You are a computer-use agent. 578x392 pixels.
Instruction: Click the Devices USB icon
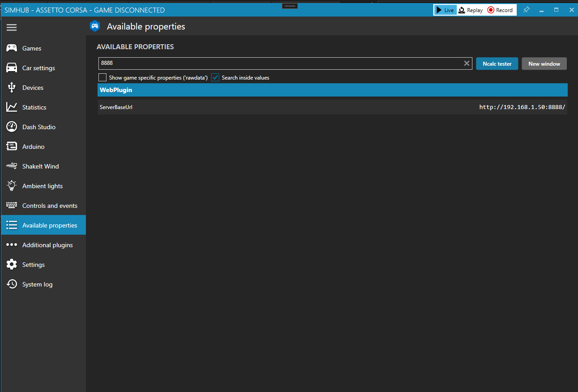click(x=12, y=88)
